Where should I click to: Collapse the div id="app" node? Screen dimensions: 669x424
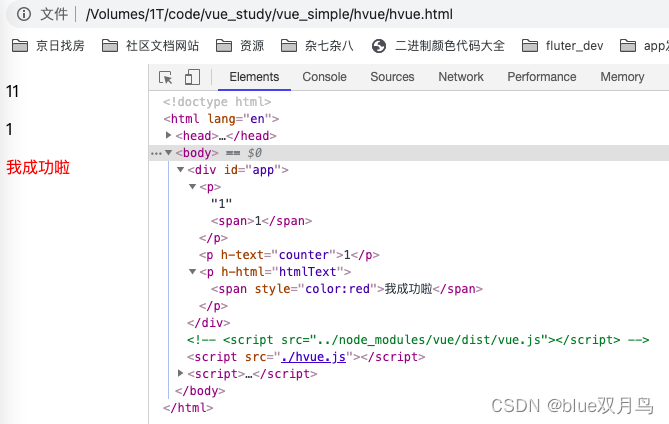180,169
